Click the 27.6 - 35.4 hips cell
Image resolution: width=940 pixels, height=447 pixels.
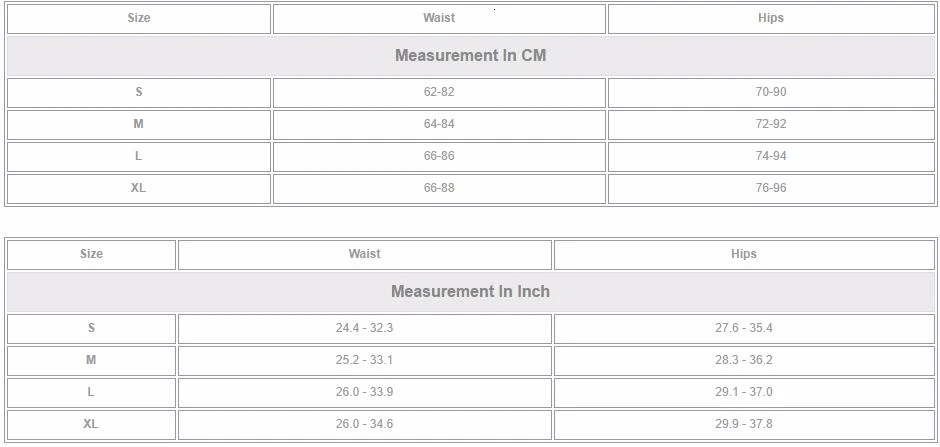tap(744, 329)
